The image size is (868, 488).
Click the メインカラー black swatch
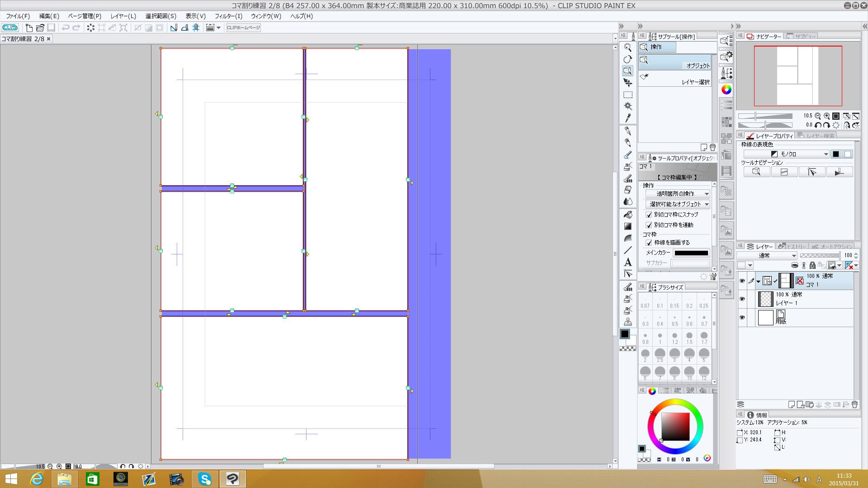(691, 253)
